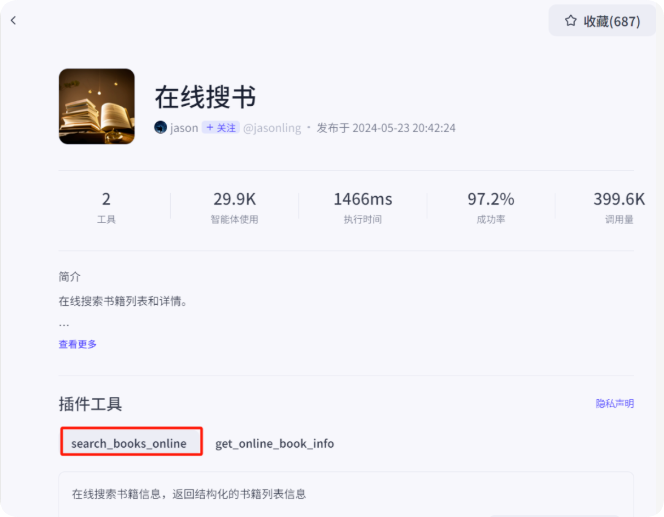
Task: Click the 插件工具 heading
Action: 90,404
